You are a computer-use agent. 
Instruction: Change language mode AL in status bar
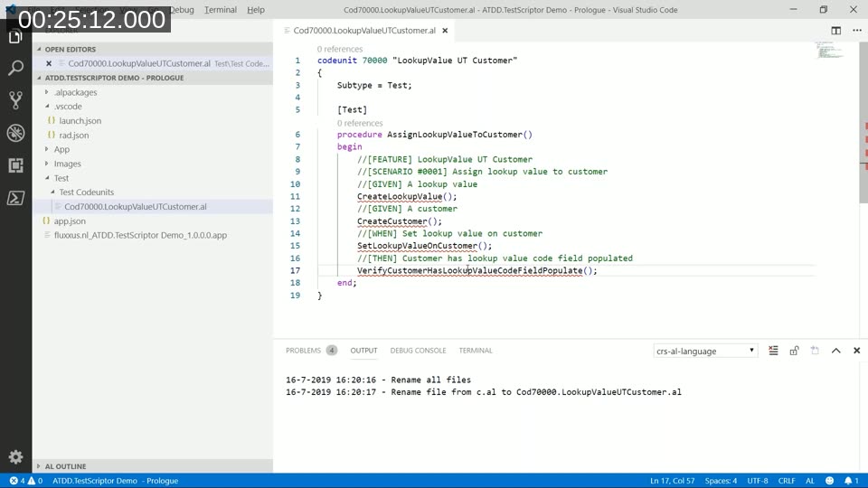tap(810, 481)
